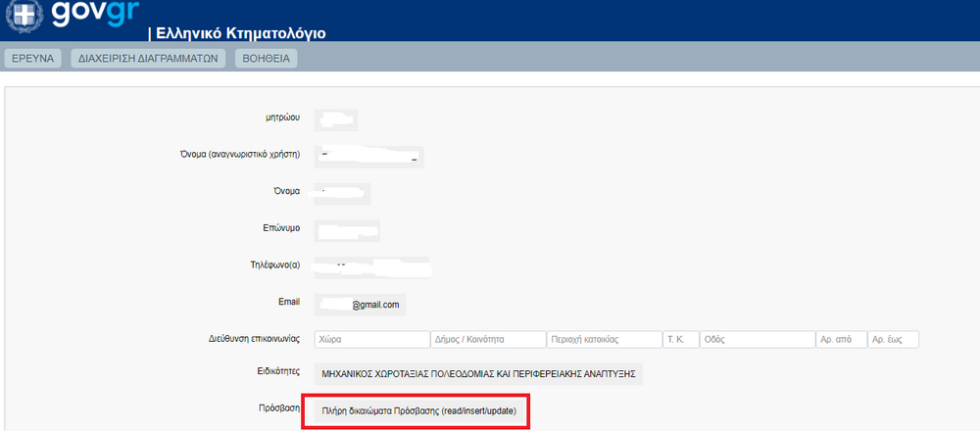Click the Οδός street field
Image resolution: width=980 pixels, height=431 pixels.
click(x=755, y=339)
